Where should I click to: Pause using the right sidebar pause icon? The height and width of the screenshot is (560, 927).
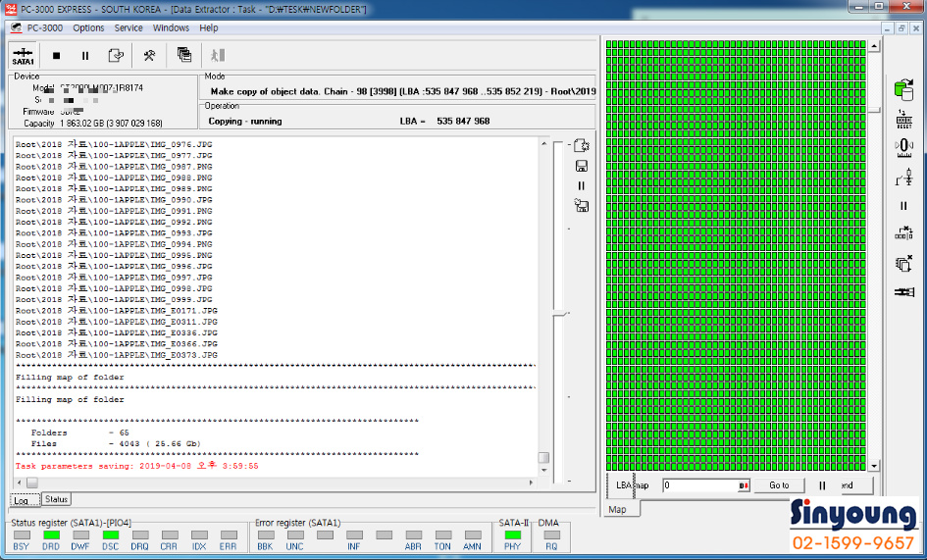click(903, 206)
